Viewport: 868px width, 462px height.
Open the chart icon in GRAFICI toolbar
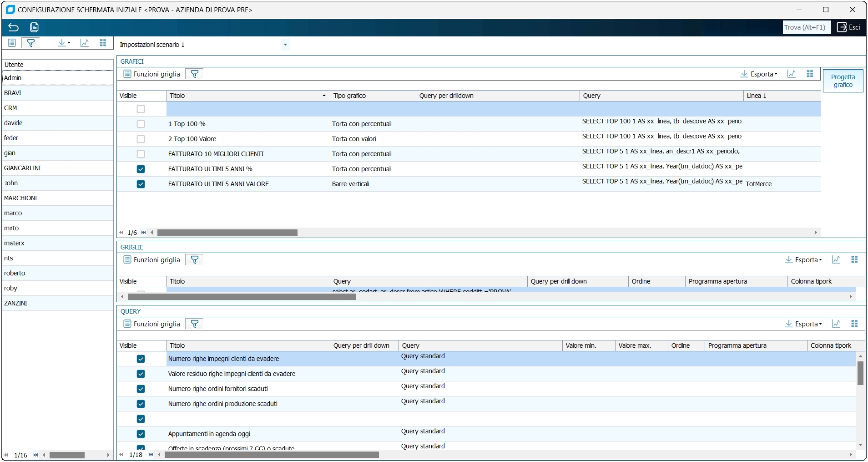pos(792,74)
